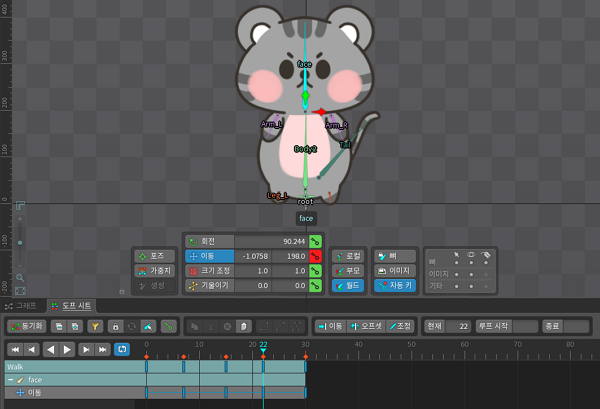Toggle 이미지 row selectable dot under arrow column
Image resolution: width=600 pixels, height=409 pixels.
[x=456, y=274]
